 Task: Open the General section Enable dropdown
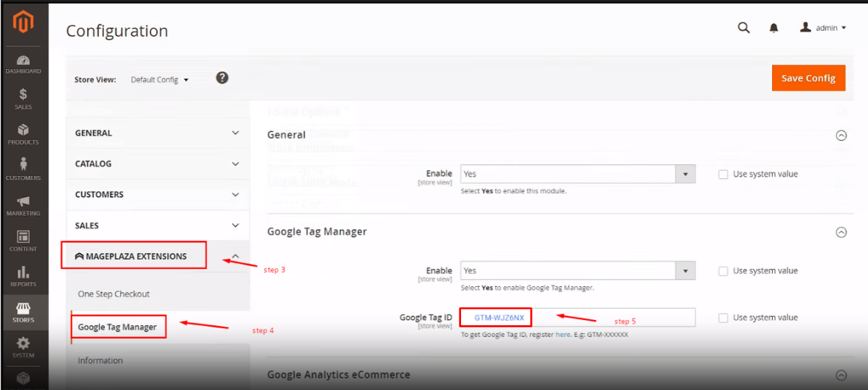click(578, 174)
